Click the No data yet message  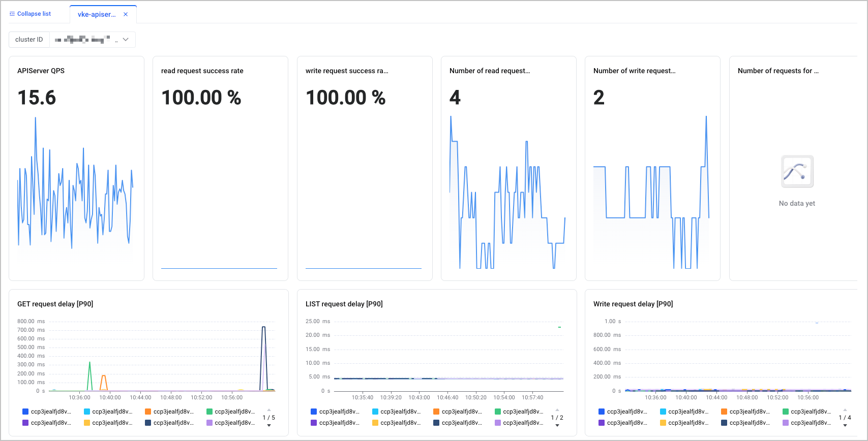pos(797,203)
